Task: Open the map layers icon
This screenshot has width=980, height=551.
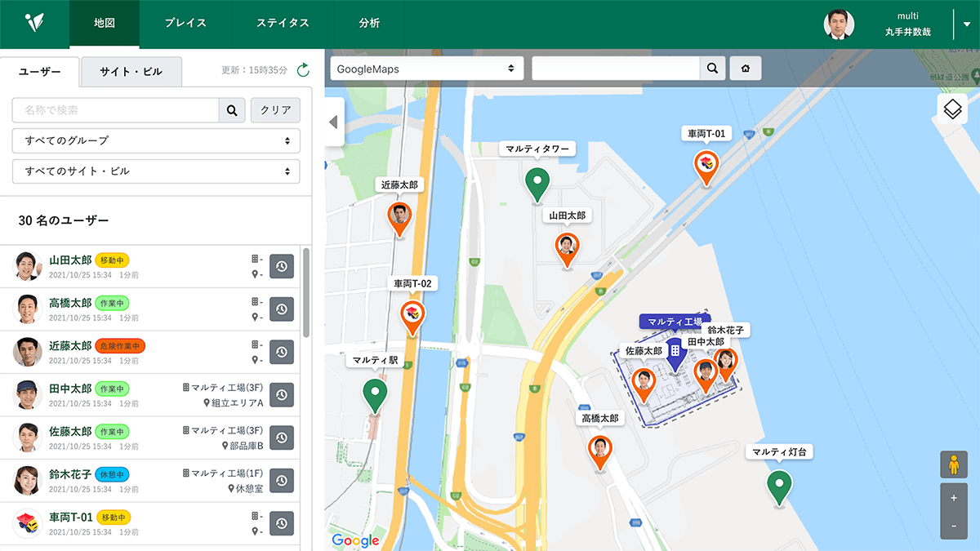Action: pyautogui.click(x=952, y=109)
